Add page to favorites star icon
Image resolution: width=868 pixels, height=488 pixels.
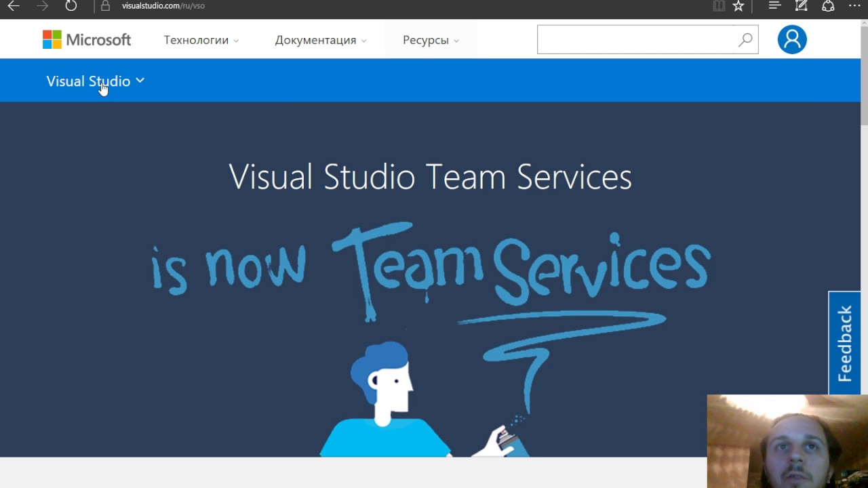(738, 6)
